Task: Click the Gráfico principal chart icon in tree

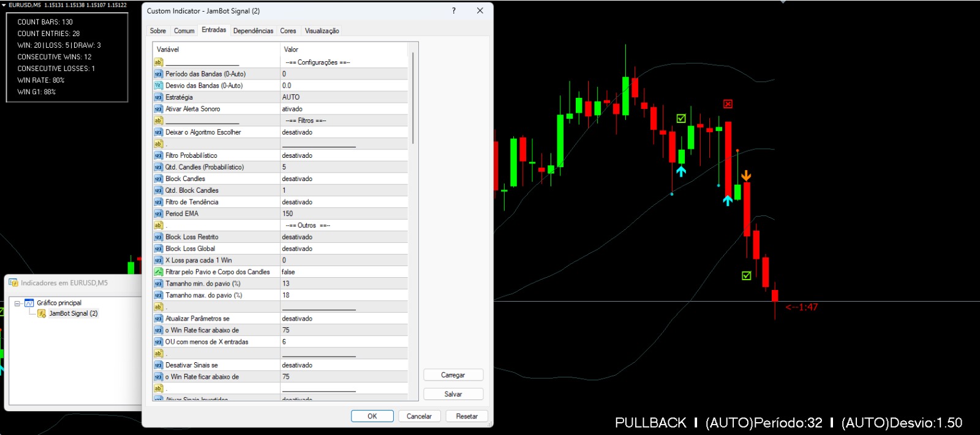Action: pos(29,303)
